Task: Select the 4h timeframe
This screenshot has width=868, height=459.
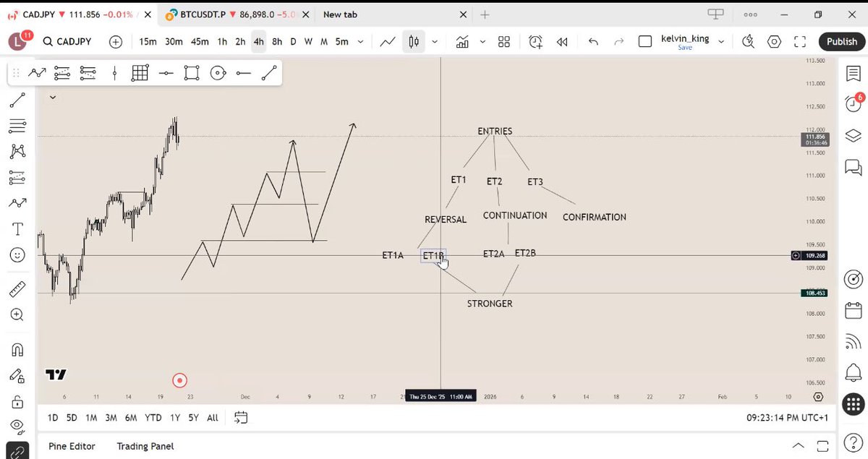Action: pyautogui.click(x=259, y=42)
